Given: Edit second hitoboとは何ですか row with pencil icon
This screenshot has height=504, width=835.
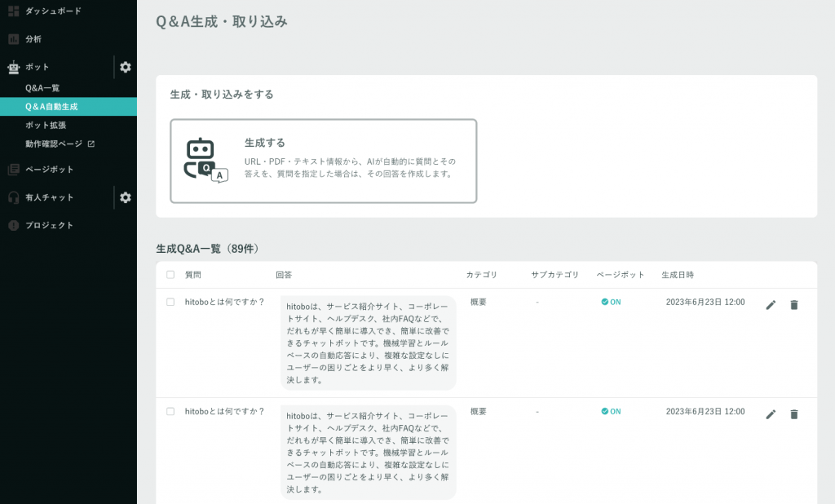Looking at the screenshot, I should pyautogui.click(x=771, y=414).
